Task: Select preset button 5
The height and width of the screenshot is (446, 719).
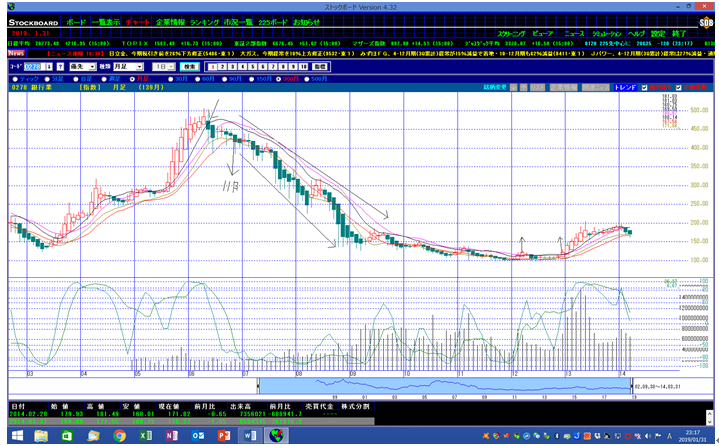Action: pyautogui.click(x=253, y=66)
